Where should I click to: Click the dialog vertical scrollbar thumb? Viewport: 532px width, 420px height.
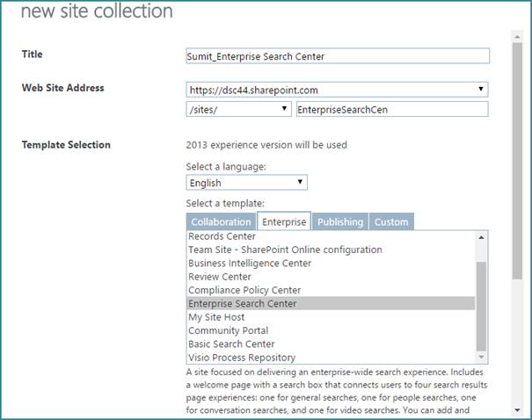coord(517,161)
